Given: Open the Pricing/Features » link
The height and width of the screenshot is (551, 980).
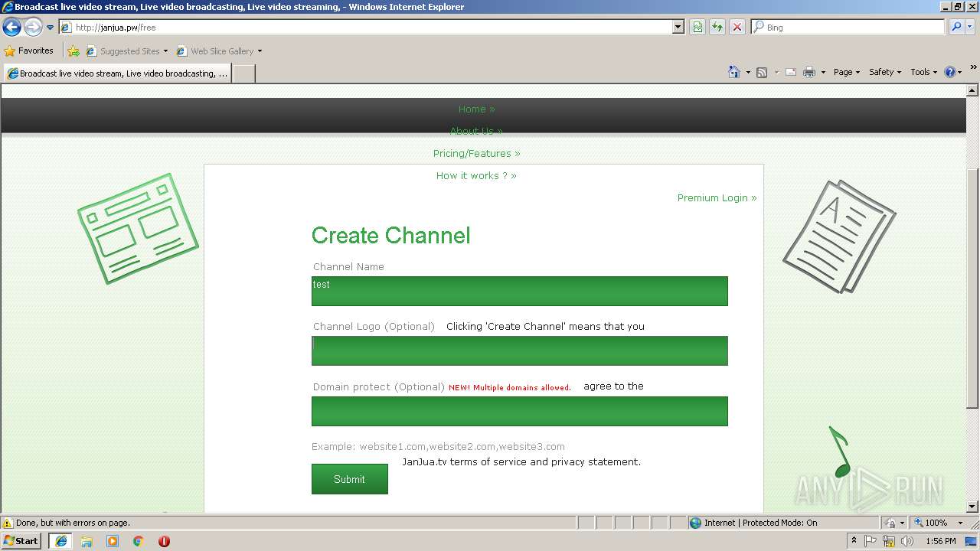Looking at the screenshot, I should 476,154.
